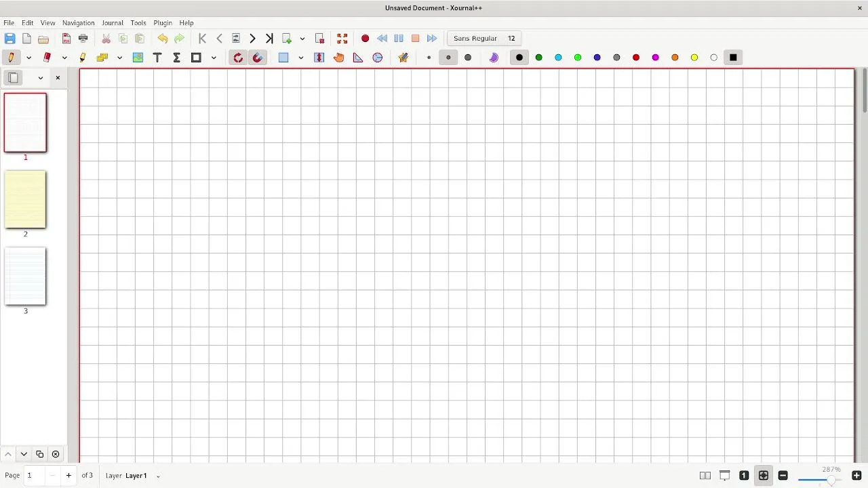Viewport: 868px width, 488px height.
Task: Open the Layer 1 selector dropdown
Action: pyautogui.click(x=158, y=476)
